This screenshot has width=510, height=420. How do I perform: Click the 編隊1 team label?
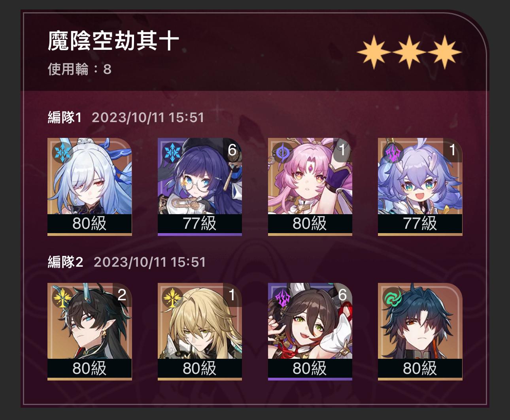64,117
